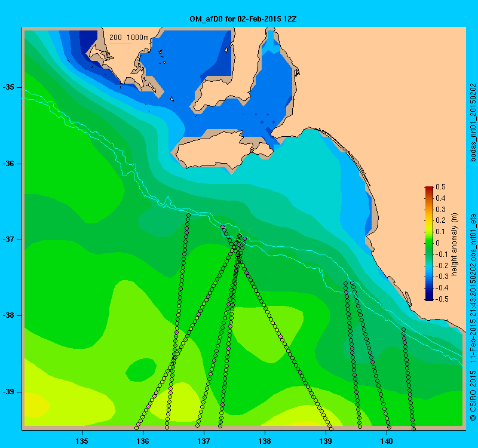Click the dark blue bottom of the colorbar

pyautogui.click(x=429, y=297)
